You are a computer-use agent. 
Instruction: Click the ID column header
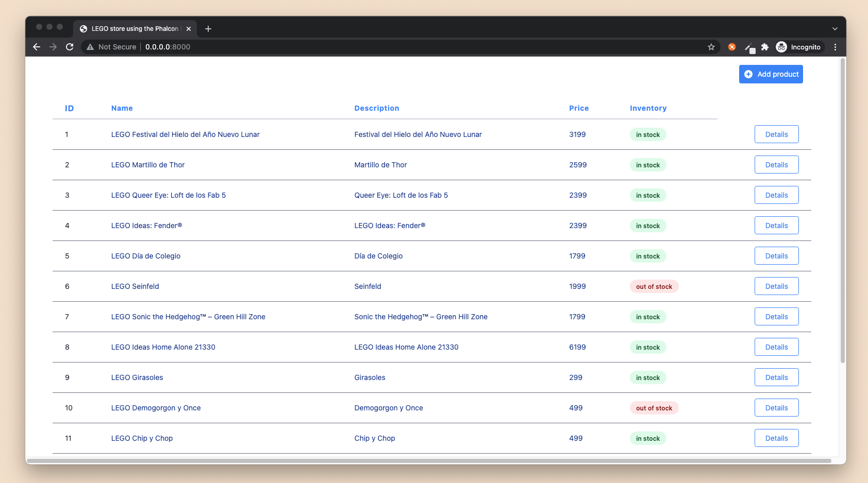pos(69,108)
